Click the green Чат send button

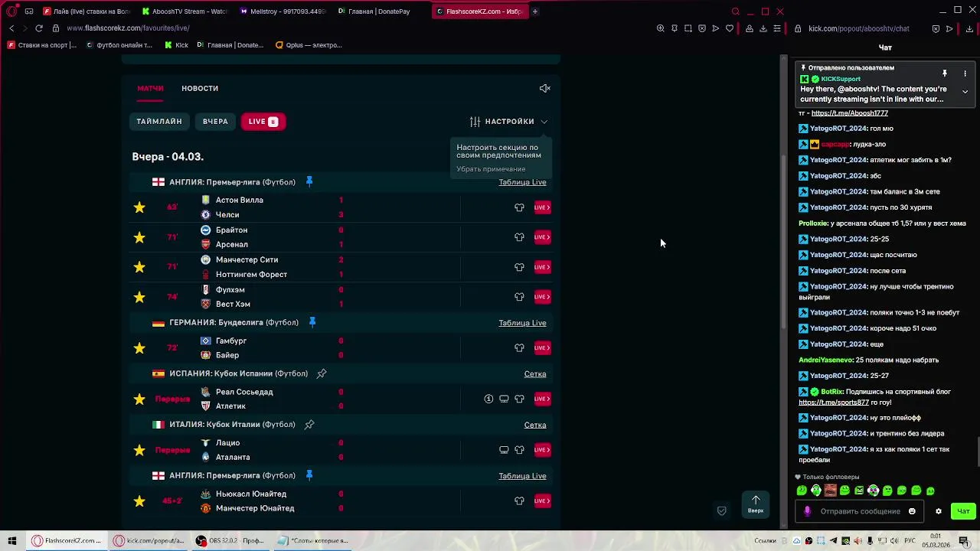(963, 511)
